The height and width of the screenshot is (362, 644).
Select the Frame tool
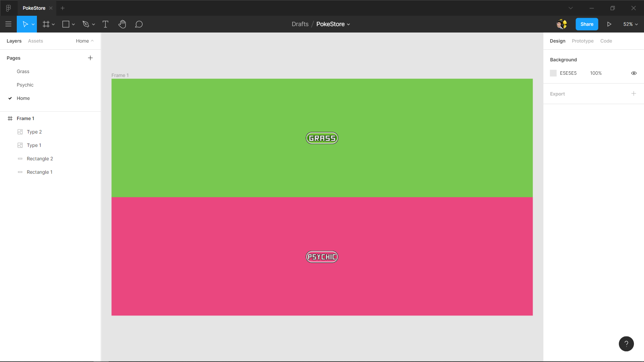pos(46,24)
